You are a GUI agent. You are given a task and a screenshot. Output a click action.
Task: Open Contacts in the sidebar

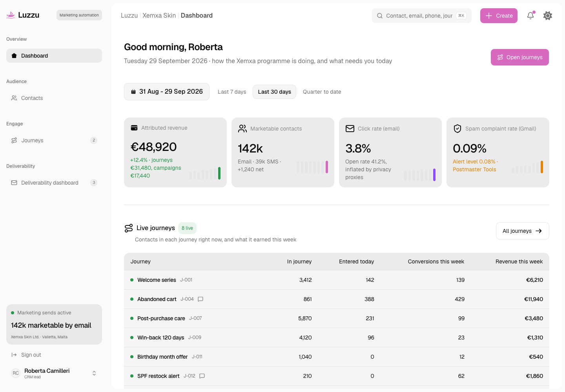tap(54, 98)
